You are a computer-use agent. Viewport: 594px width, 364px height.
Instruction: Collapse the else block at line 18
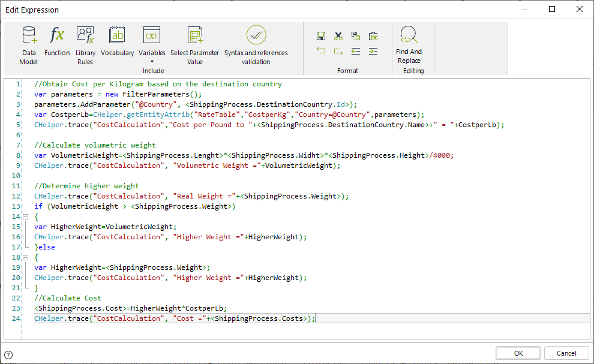(26, 258)
